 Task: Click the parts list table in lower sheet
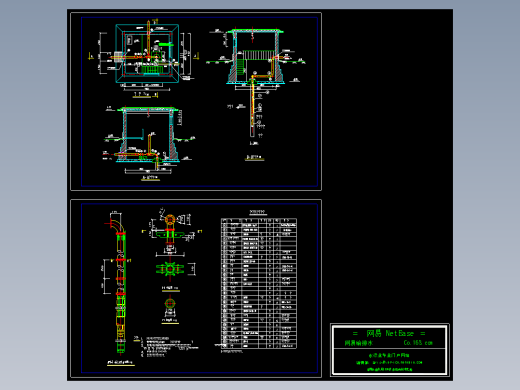[259, 283]
